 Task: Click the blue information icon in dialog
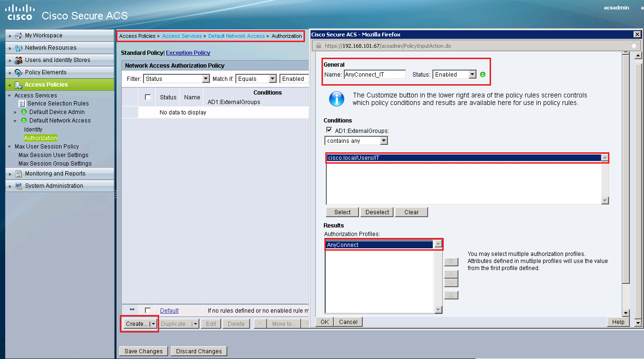point(336,99)
